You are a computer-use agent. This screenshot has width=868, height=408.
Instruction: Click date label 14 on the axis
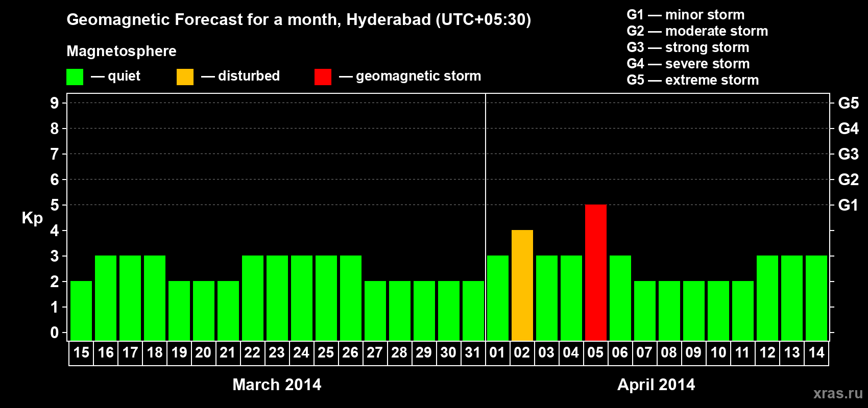point(816,353)
